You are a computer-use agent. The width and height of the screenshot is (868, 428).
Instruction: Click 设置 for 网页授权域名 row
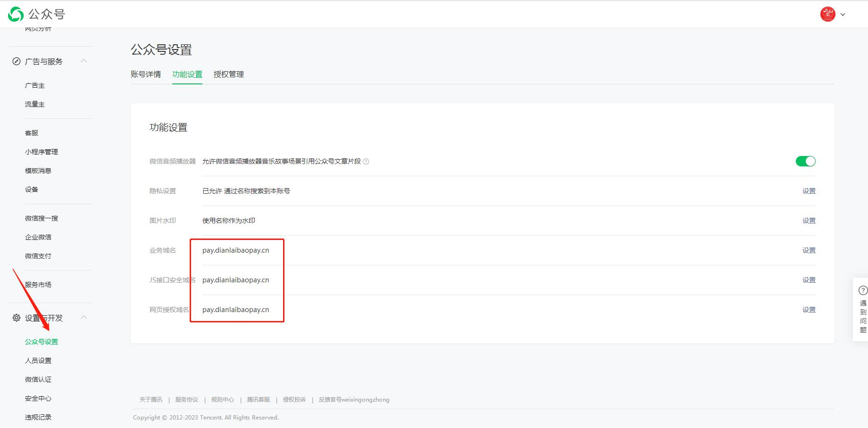[x=809, y=310]
